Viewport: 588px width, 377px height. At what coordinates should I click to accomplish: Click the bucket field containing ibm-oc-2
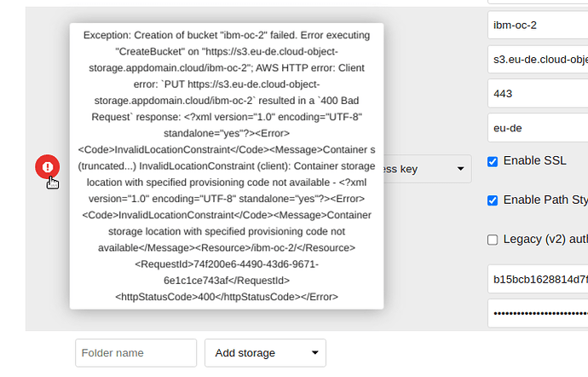(x=538, y=25)
